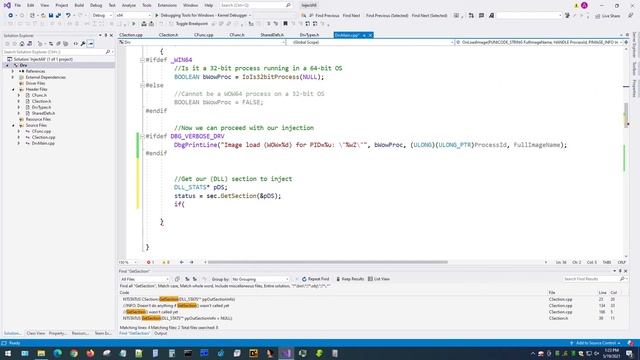Expand External Dependencies node
This screenshot has width=640, height=360.
pos(13,77)
